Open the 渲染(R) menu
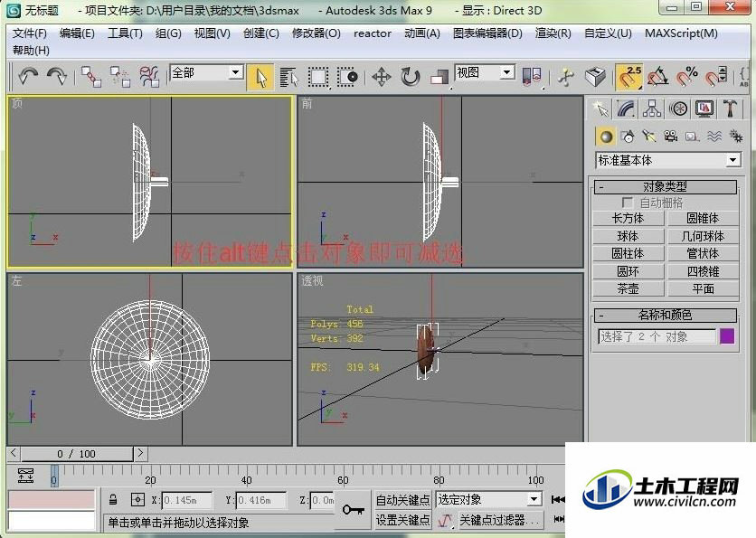This screenshot has height=538, width=756. pyautogui.click(x=553, y=33)
